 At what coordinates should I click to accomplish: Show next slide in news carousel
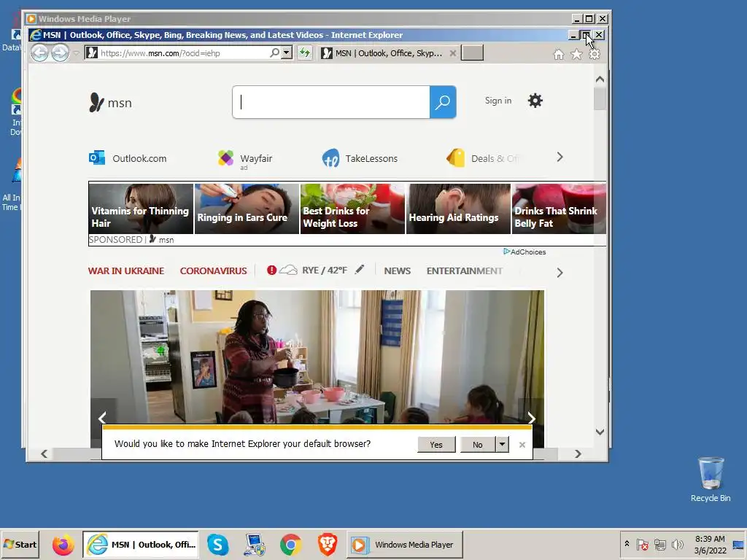[x=531, y=418]
